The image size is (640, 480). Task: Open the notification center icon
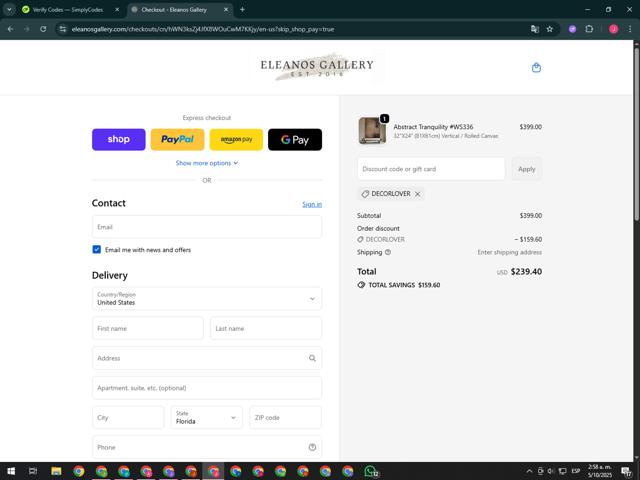click(x=627, y=471)
